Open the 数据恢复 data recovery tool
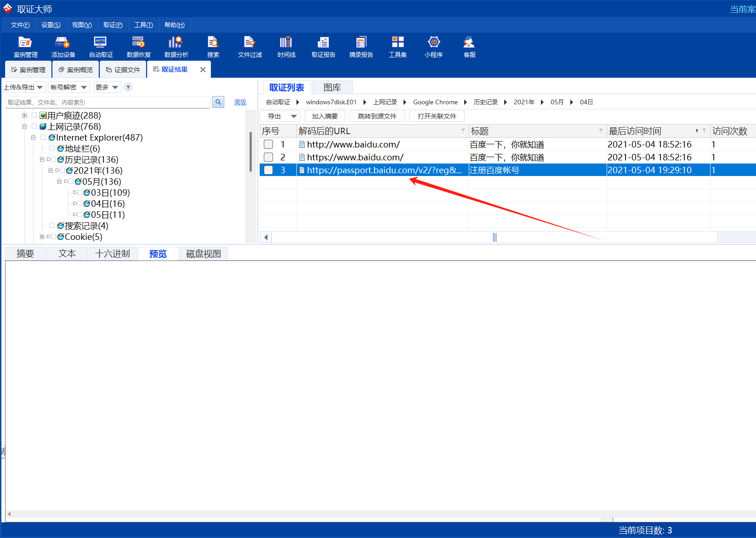The width and height of the screenshot is (756, 538). tap(138, 47)
